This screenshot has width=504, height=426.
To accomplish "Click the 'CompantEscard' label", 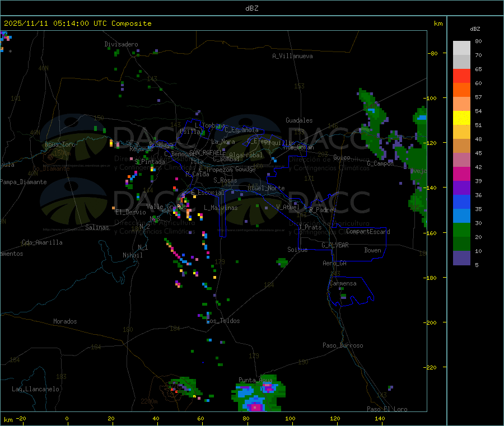I will click(x=368, y=231).
